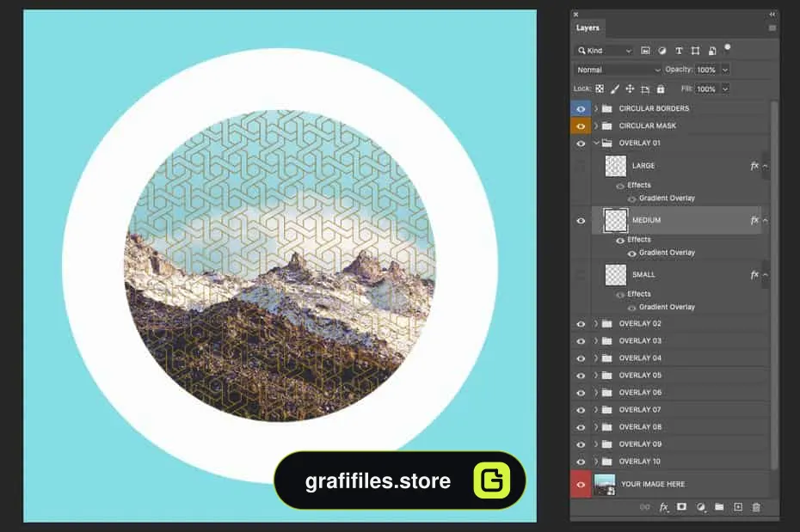
Task: Click the lock all padlock icon
Action: click(x=661, y=89)
